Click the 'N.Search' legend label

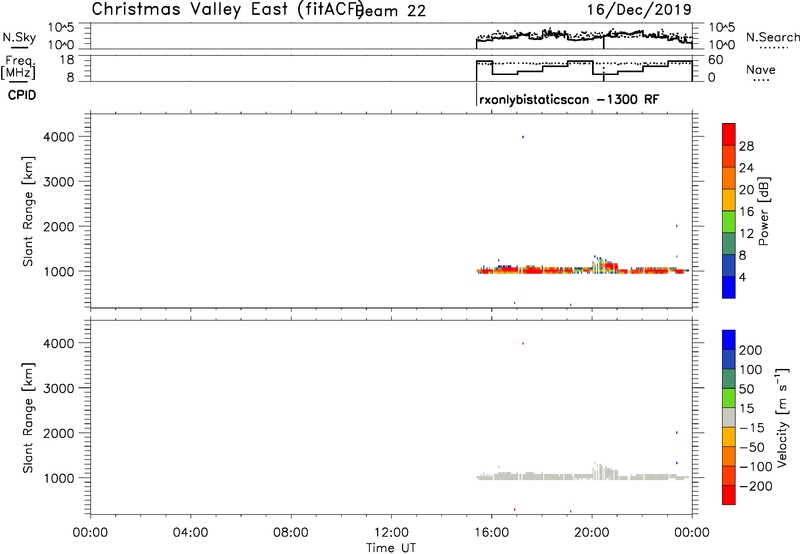tap(773, 37)
